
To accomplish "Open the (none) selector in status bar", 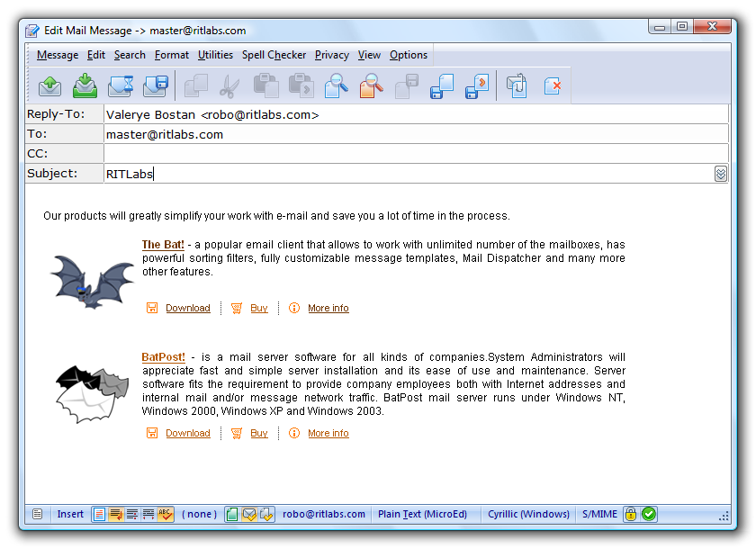I will point(199,514).
